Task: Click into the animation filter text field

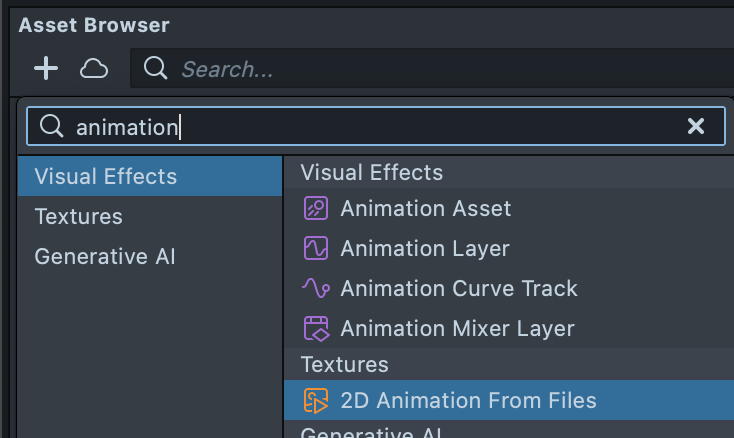Action: click(400, 126)
